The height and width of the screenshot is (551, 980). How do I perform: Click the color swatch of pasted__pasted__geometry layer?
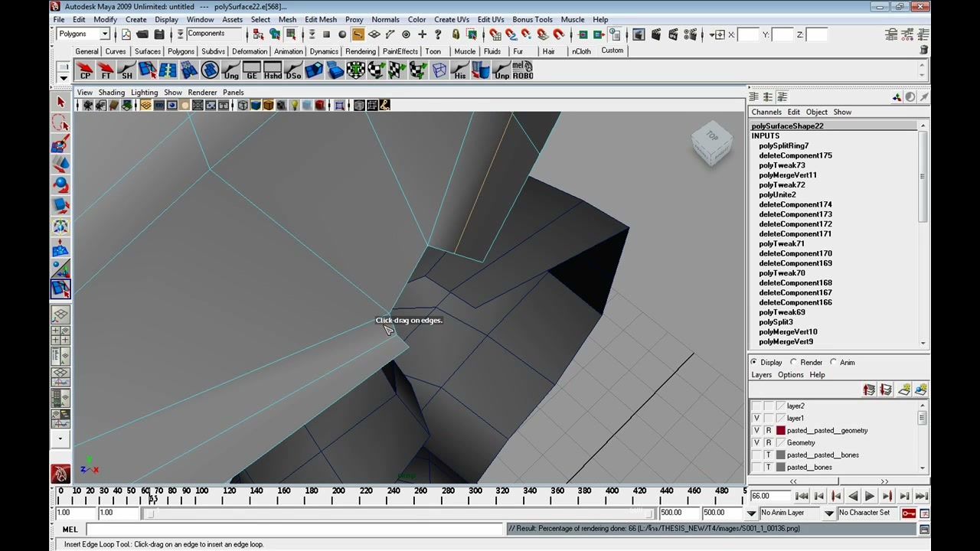click(x=781, y=431)
